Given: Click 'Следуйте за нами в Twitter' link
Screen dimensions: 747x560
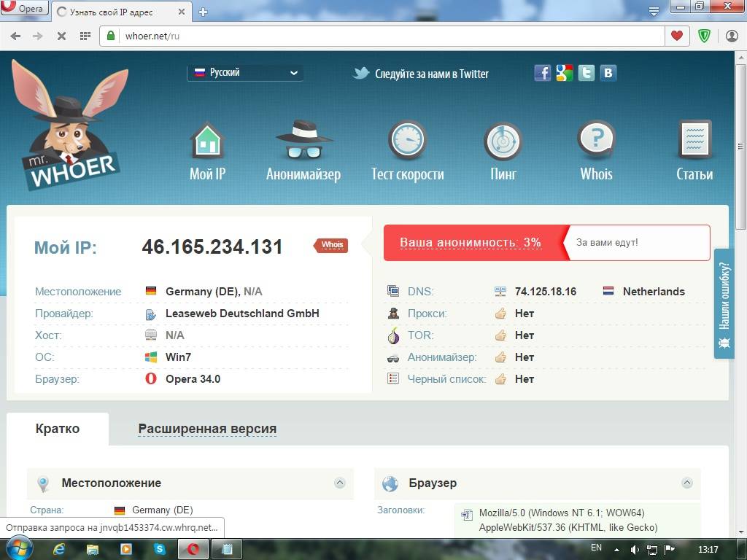Looking at the screenshot, I should (x=431, y=74).
